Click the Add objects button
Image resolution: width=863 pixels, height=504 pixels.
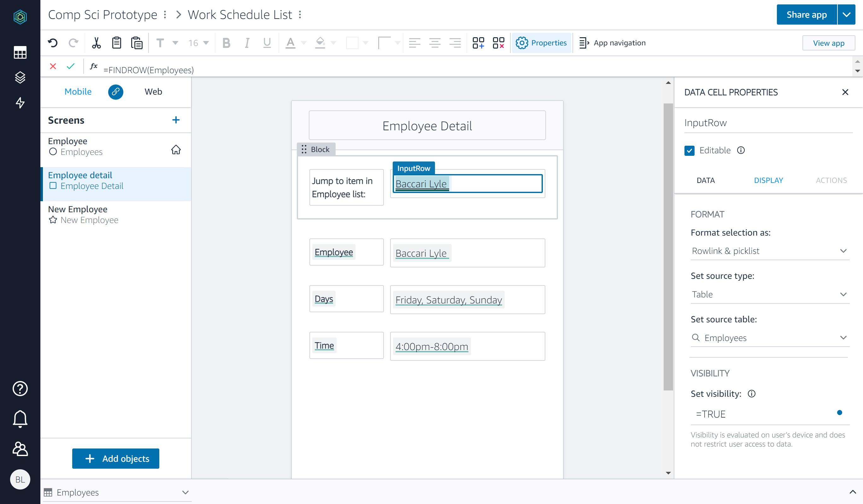(116, 458)
